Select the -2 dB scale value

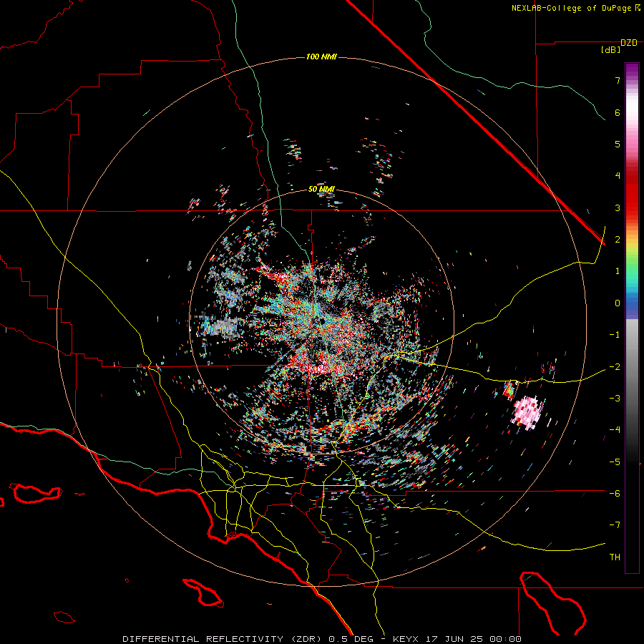click(615, 367)
